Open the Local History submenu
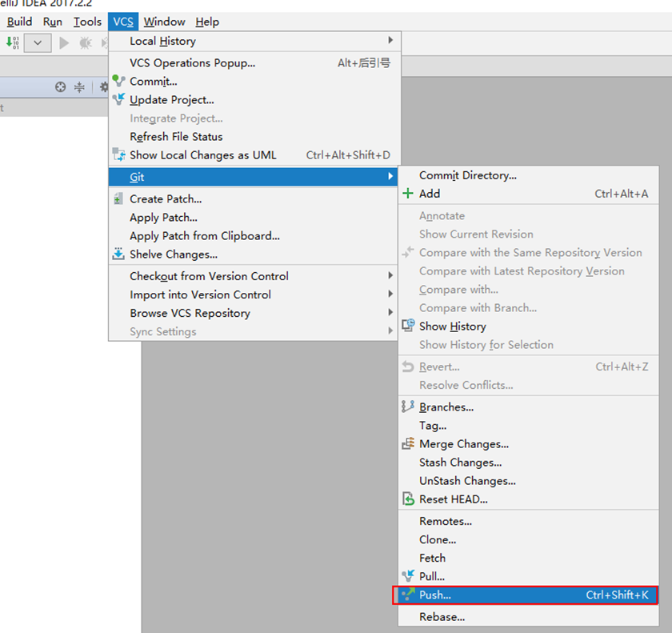 [254, 41]
